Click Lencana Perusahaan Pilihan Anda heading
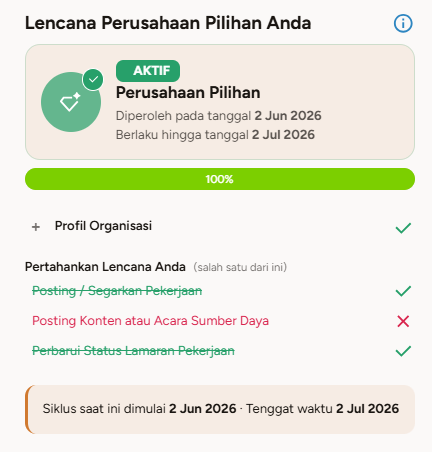The height and width of the screenshot is (452, 432). [x=168, y=23]
